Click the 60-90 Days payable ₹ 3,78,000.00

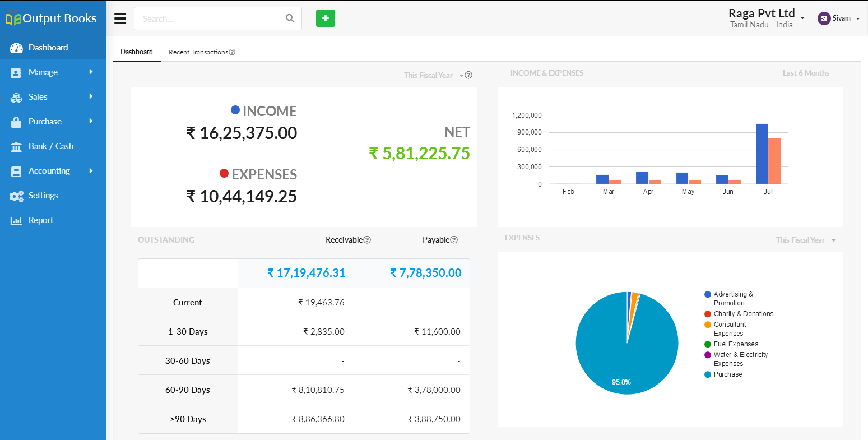click(434, 390)
